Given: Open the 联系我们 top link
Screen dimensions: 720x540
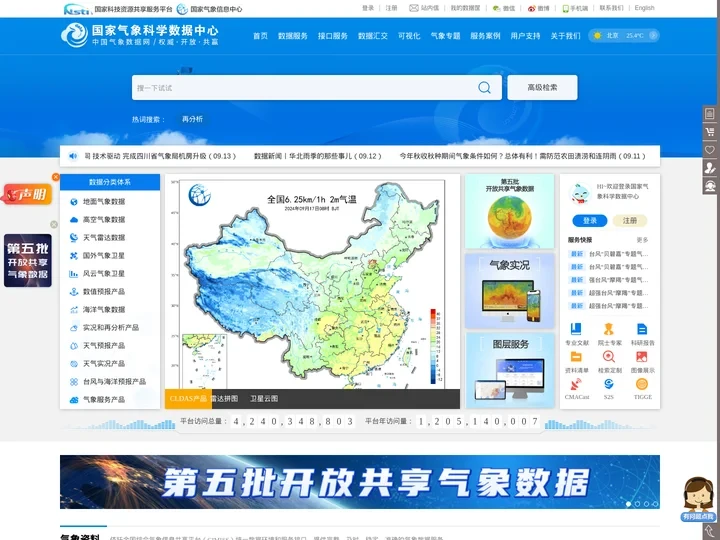Looking at the screenshot, I should coord(611,8).
